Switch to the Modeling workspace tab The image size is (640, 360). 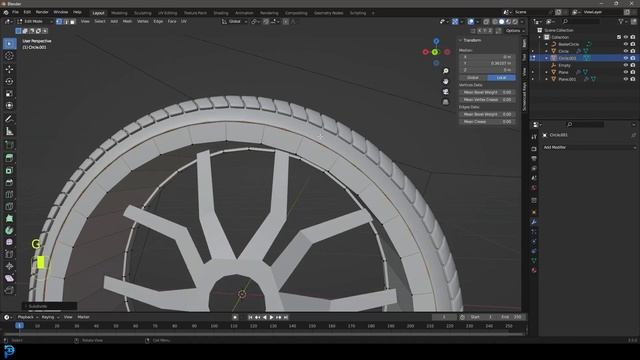coord(119,13)
